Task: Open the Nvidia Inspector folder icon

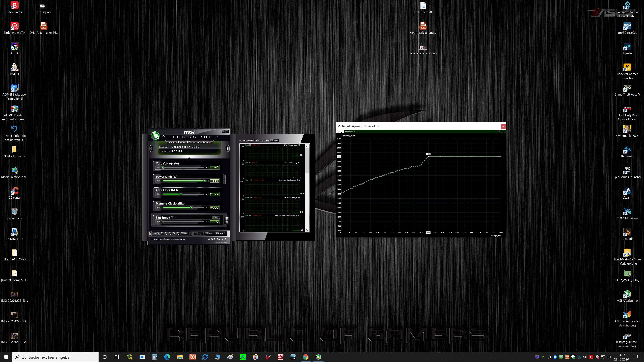Action: point(14,152)
